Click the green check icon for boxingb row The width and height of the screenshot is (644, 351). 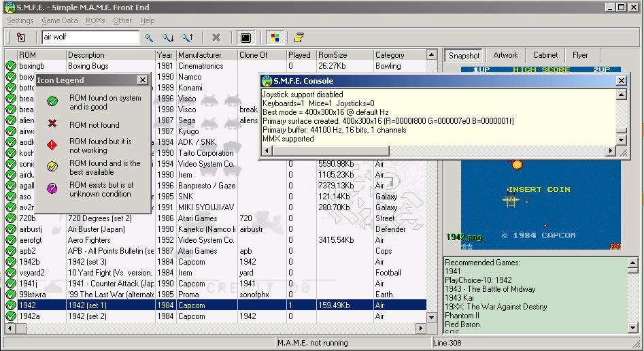point(11,66)
